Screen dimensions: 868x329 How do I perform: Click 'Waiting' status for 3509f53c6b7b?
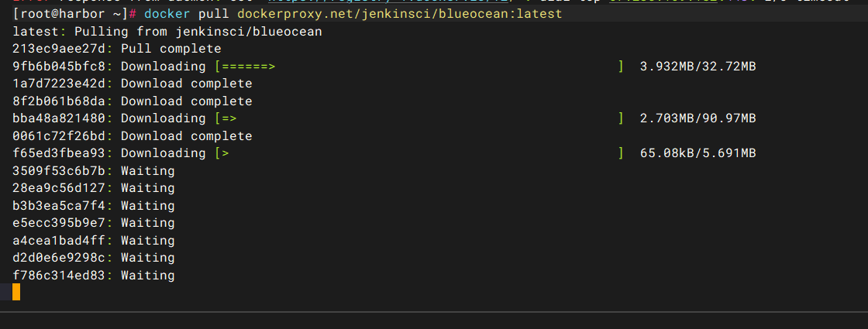click(x=148, y=171)
